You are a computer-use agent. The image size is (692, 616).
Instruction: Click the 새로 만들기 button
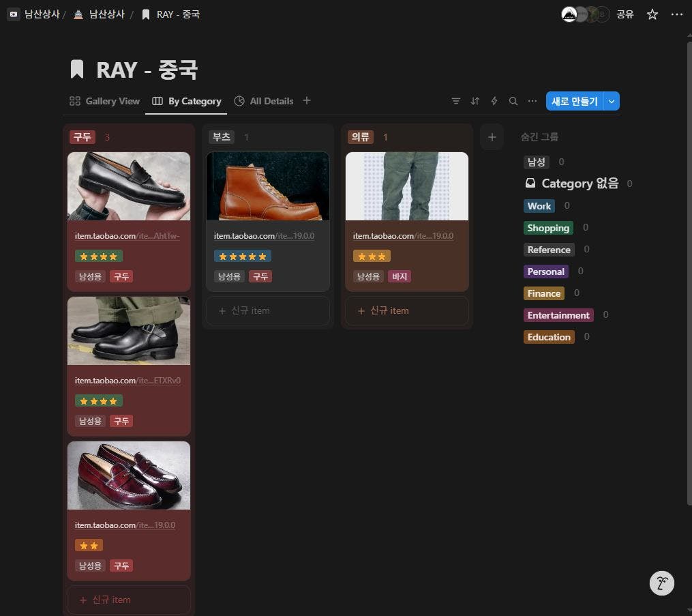(x=575, y=101)
